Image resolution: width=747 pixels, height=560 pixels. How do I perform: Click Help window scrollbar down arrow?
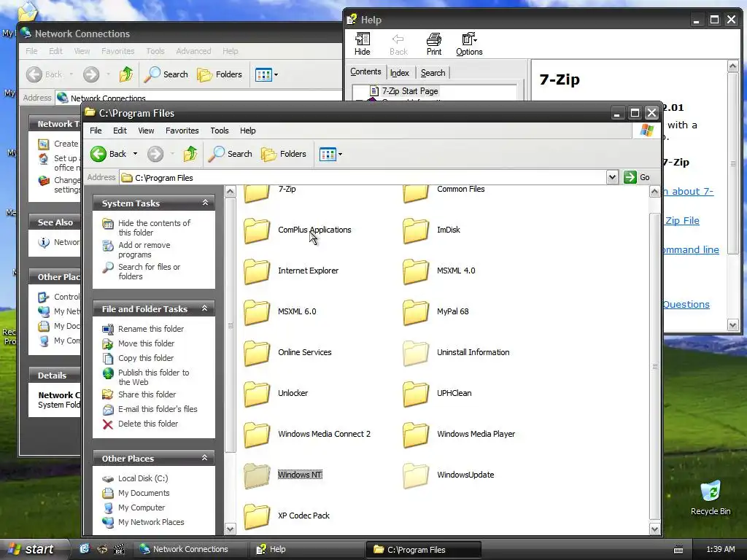[733, 325]
